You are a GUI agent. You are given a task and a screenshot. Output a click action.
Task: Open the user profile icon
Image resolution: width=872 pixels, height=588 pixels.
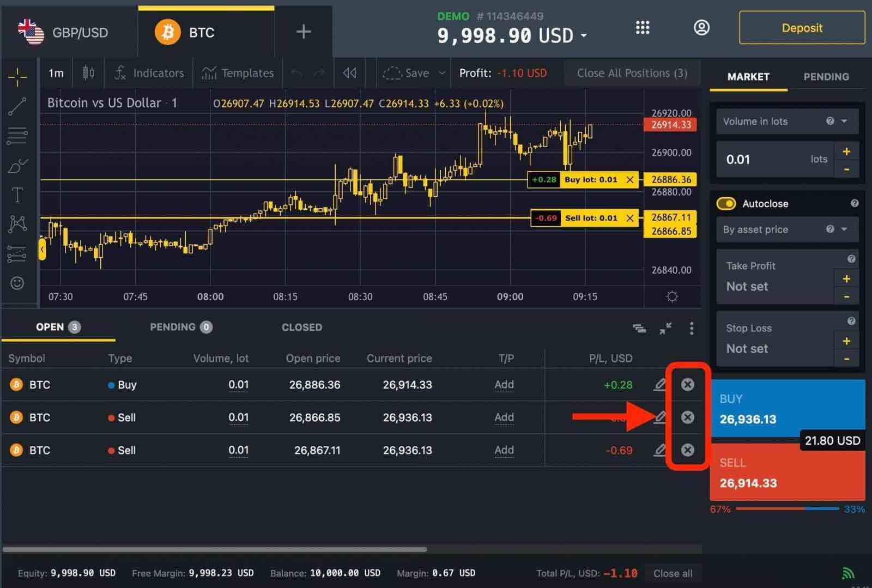(x=702, y=27)
